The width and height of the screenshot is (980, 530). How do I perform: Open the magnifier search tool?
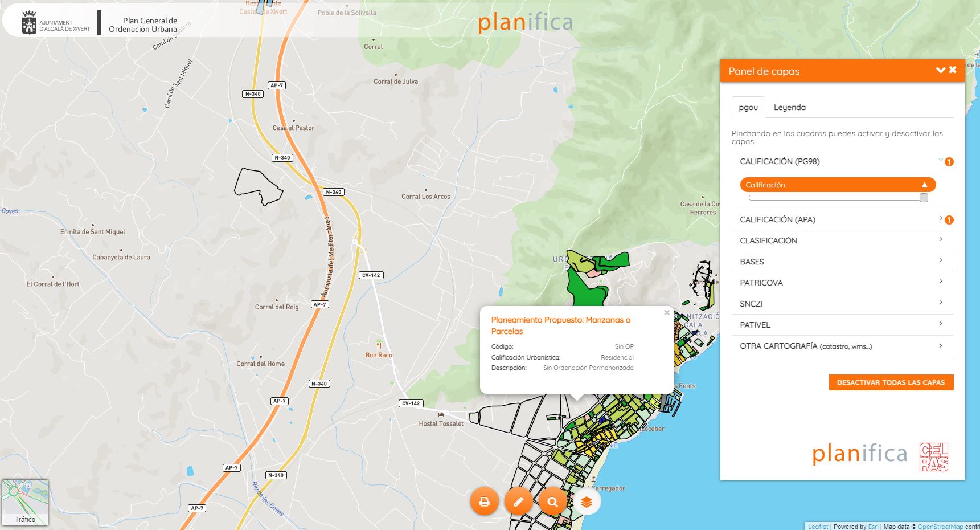click(x=552, y=502)
